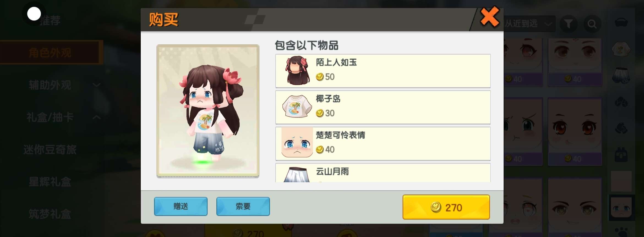Click the 索要 request button
This screenshot has height=237, width=644.
(x=243, y=206)
